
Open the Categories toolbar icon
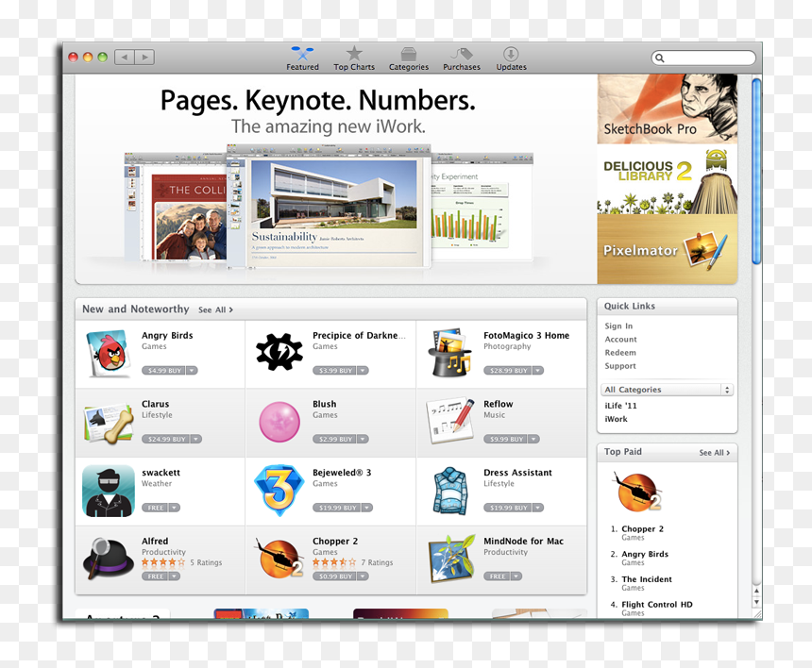pyautogui.click(x=409, y=54)
